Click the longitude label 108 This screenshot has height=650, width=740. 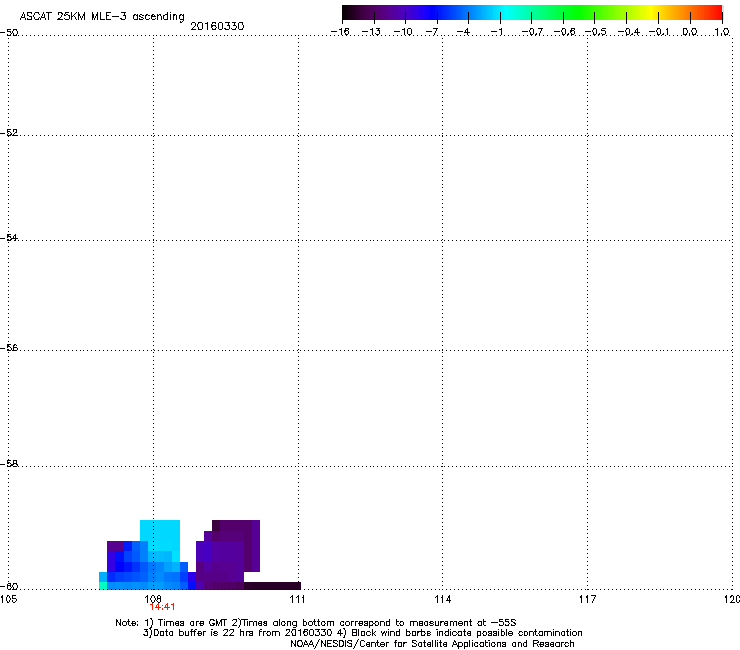153,599
